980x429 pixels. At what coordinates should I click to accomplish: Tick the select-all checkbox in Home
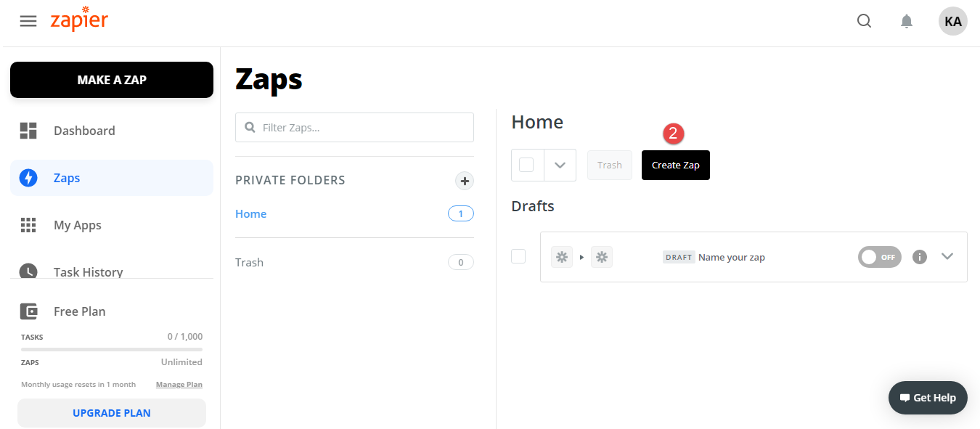pyautogui.click(x=526, y=165)
